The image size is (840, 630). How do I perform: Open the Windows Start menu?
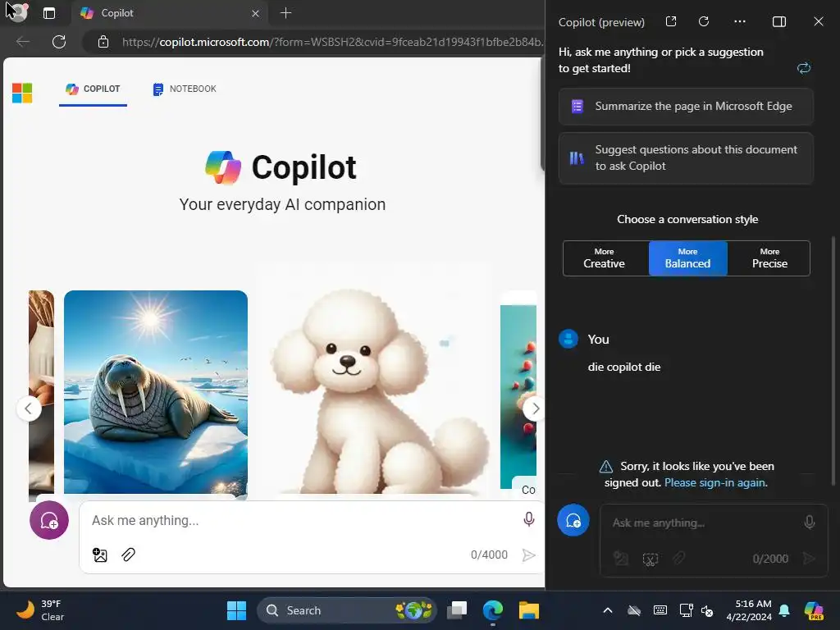[x=236, y=610]
